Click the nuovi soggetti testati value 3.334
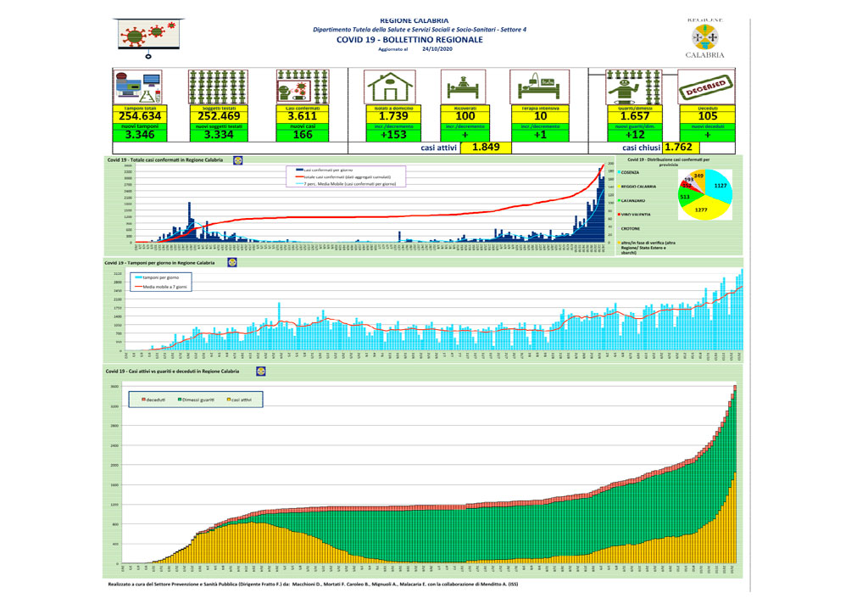The height and width of the screenshot is (615, 868). tap(219, 135)
